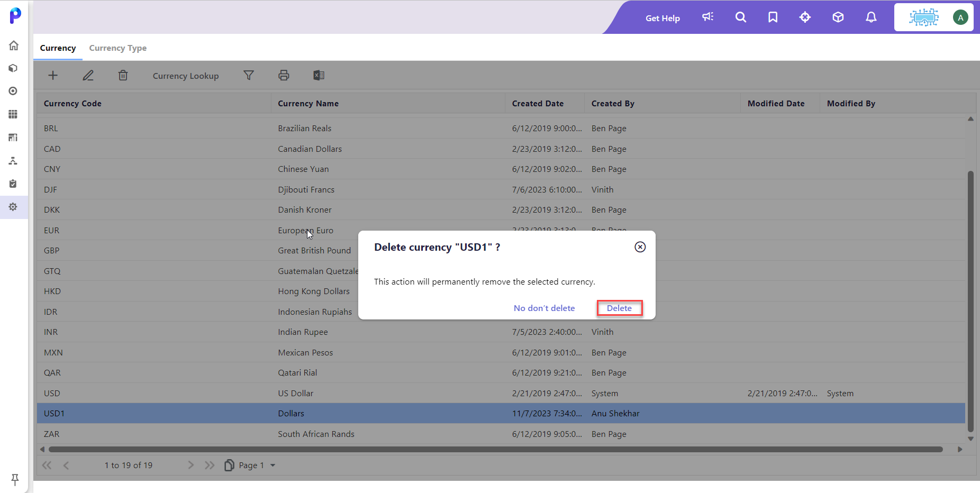Screen dimensions: 980x493
Task: Open the notifications bell
Action: coord(871,17)
